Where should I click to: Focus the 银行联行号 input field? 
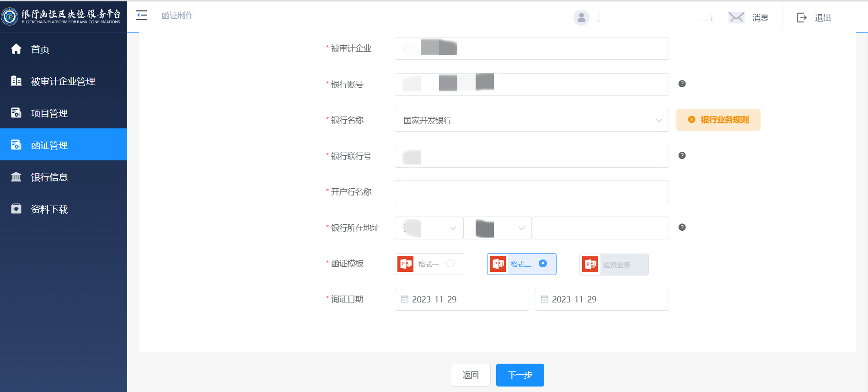(532, 156)
